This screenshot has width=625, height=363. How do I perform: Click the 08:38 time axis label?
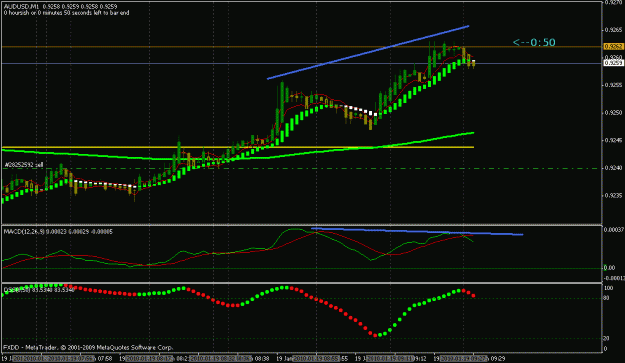[261, 359]
